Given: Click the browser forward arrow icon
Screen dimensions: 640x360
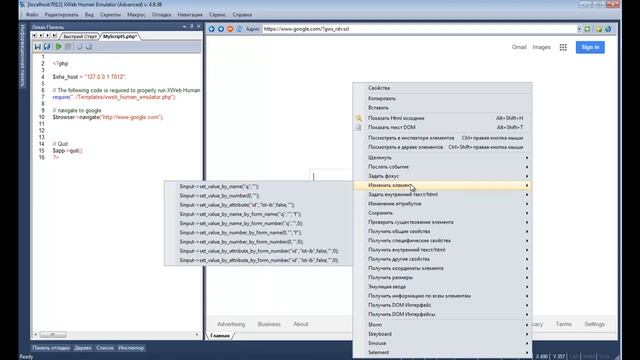Looking at the screenshot, I should click(221, 29).
